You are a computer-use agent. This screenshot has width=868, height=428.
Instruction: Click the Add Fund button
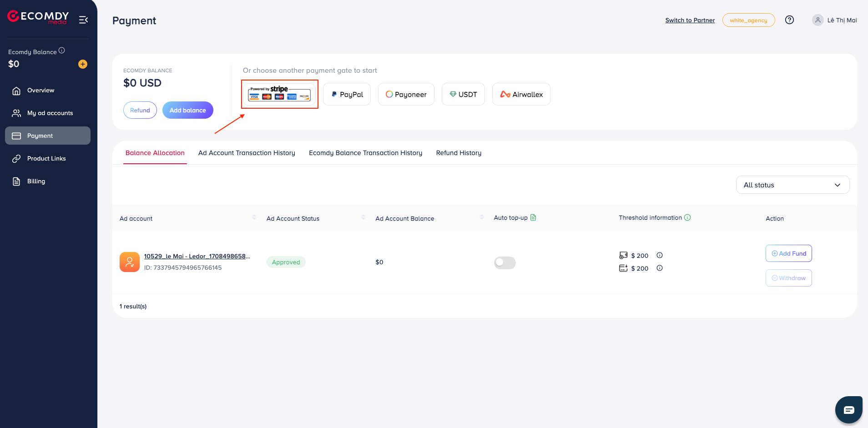pos(789,253)
